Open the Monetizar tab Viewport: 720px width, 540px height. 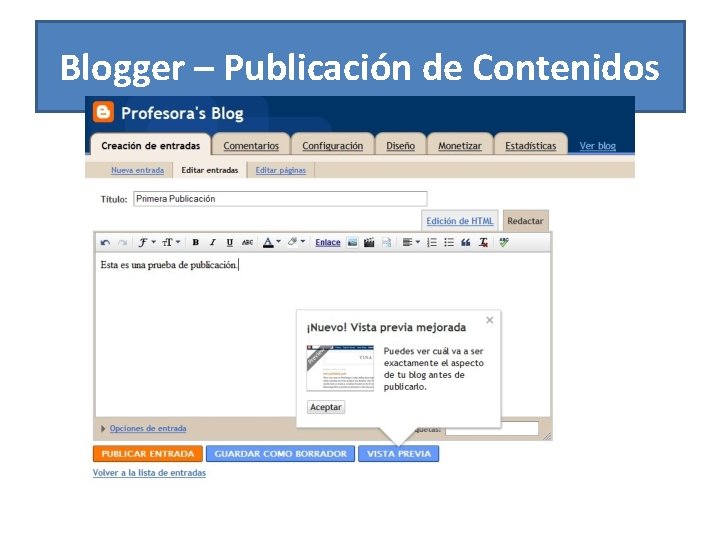pyautogui.click(x=460, y=146)
